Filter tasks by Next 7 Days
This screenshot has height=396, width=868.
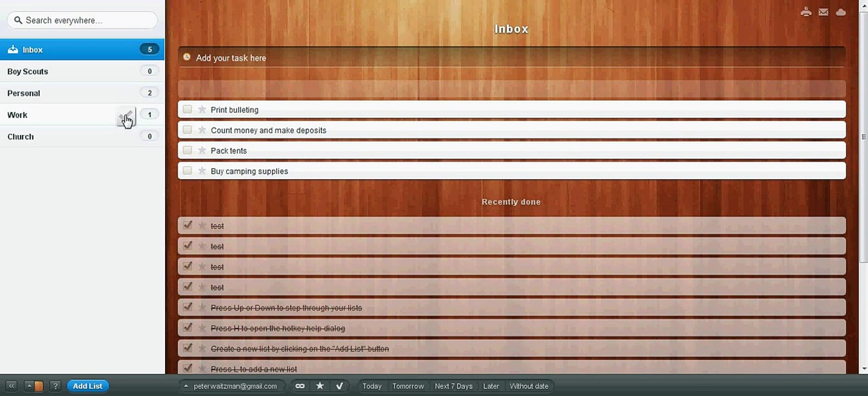click(454, 386)
